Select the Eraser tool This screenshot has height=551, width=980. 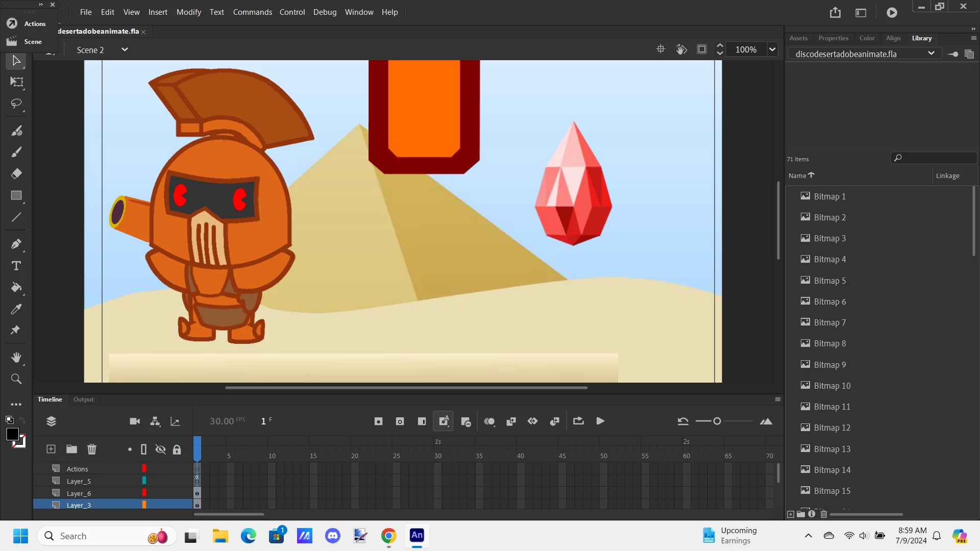tap(16, 174)
